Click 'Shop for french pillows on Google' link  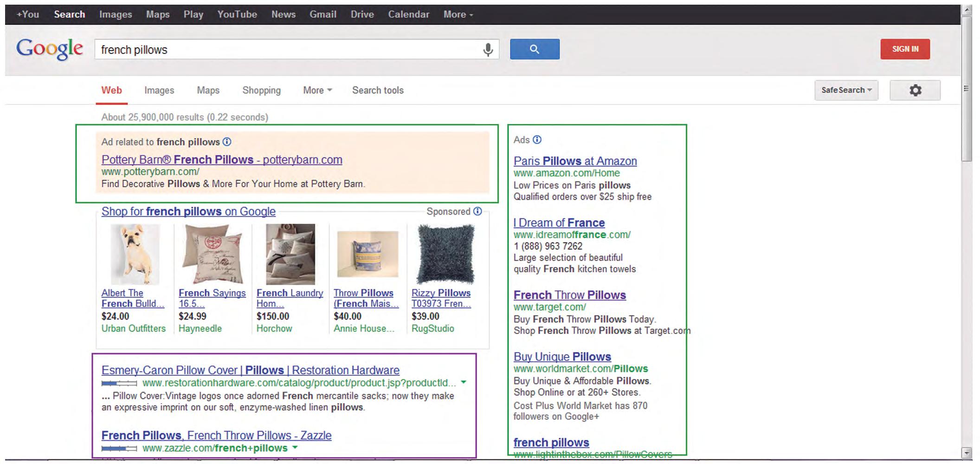188,211
